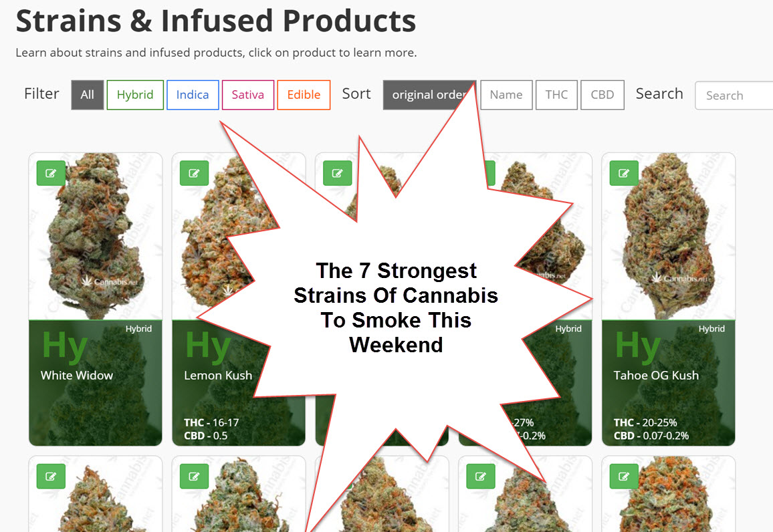Image resolution: width=773 pixels, height=532 pixels.
Task: Filter strains by Sativa
Action: click(x=248, y=95)
